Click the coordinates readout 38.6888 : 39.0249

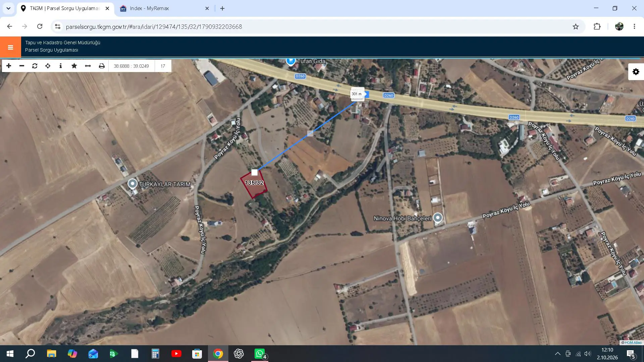[131, 66]
